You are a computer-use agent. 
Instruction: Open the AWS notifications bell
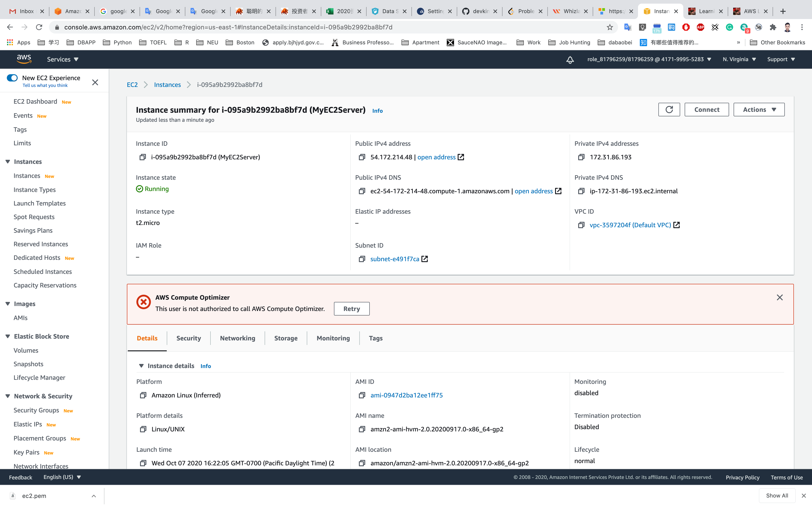[570, 60]
